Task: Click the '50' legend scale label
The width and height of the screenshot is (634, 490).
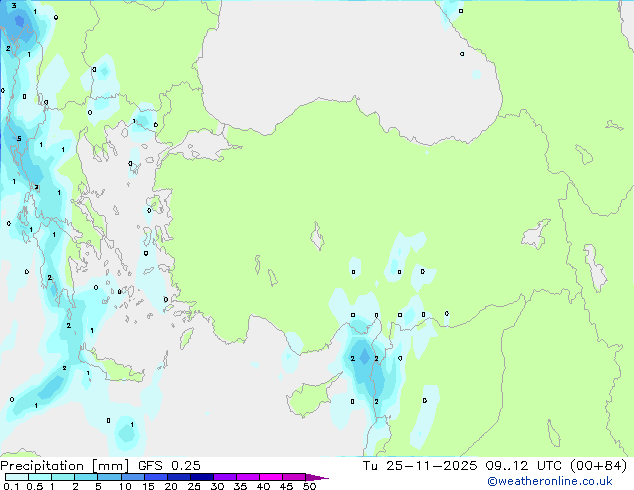Action: coord(309,486)
